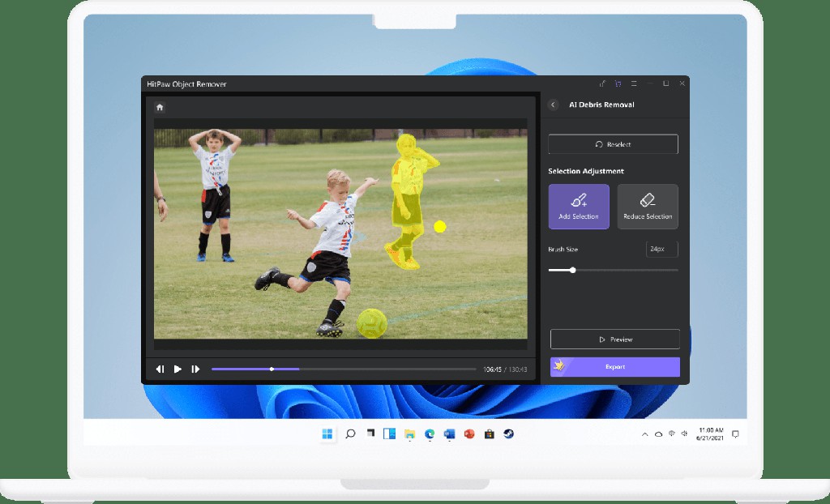Select the Add Selection brush tool

point(578,206)
